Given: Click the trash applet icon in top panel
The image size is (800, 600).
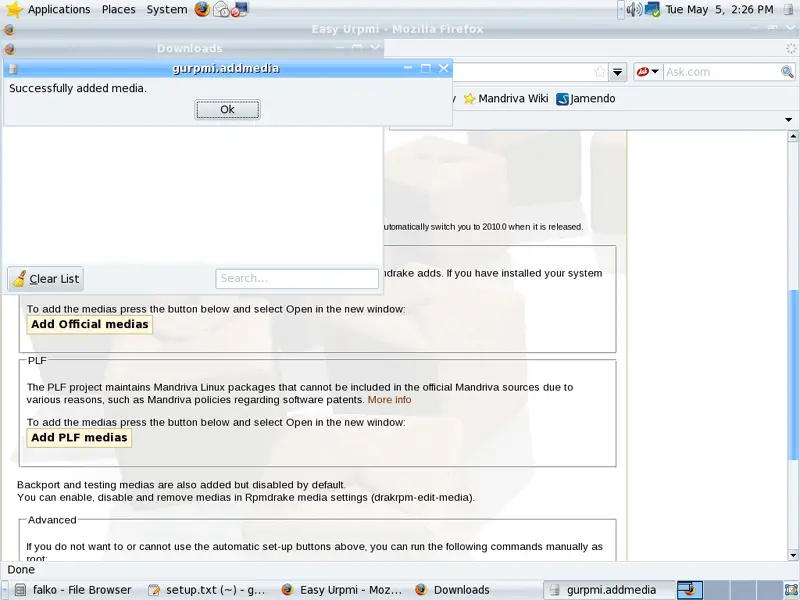Looking at the screenshot, I should point(788,9).
